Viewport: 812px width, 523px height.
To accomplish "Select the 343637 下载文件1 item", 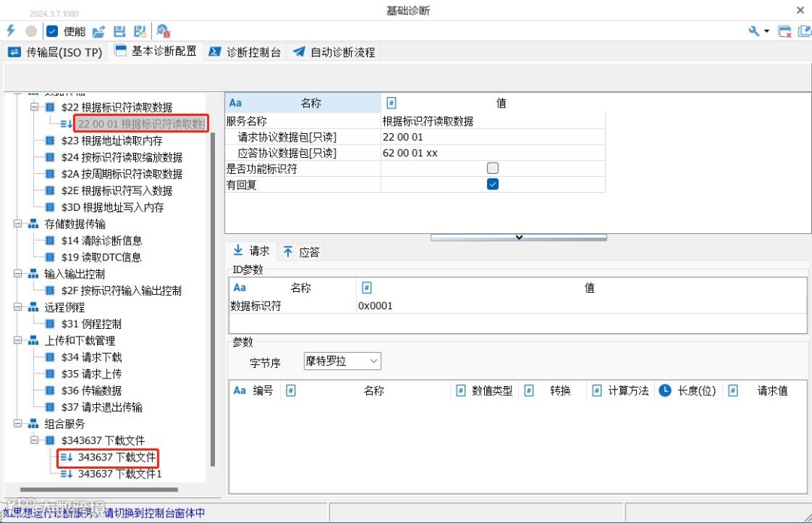I will (120, 474).
